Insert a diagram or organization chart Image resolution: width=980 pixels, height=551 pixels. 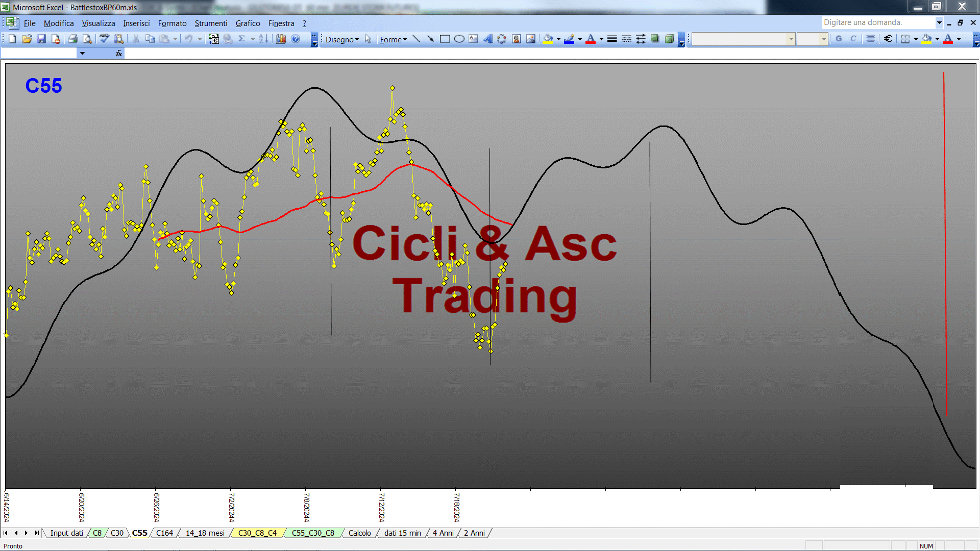[502, 39]
